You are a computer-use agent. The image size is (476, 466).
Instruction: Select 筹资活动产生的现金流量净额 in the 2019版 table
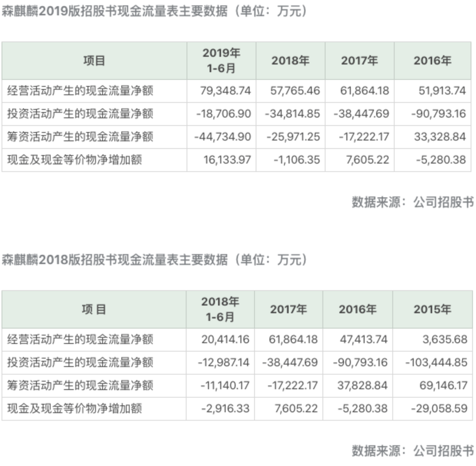pyautogui.click(x=80, y=137)
